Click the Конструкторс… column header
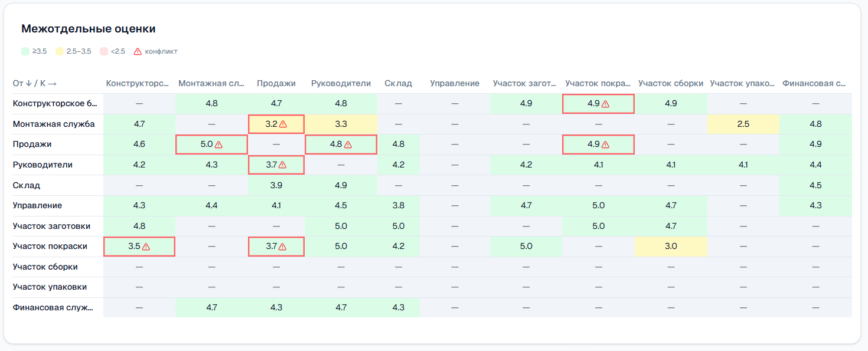 138,83
